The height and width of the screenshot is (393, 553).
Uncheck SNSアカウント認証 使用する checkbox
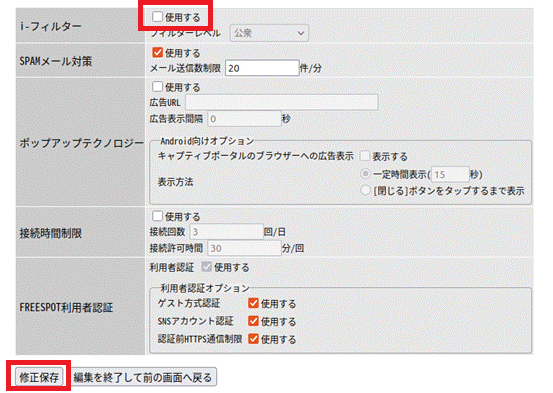253,321
